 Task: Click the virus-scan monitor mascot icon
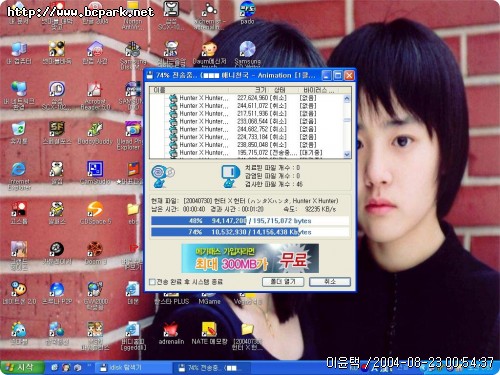230,176
